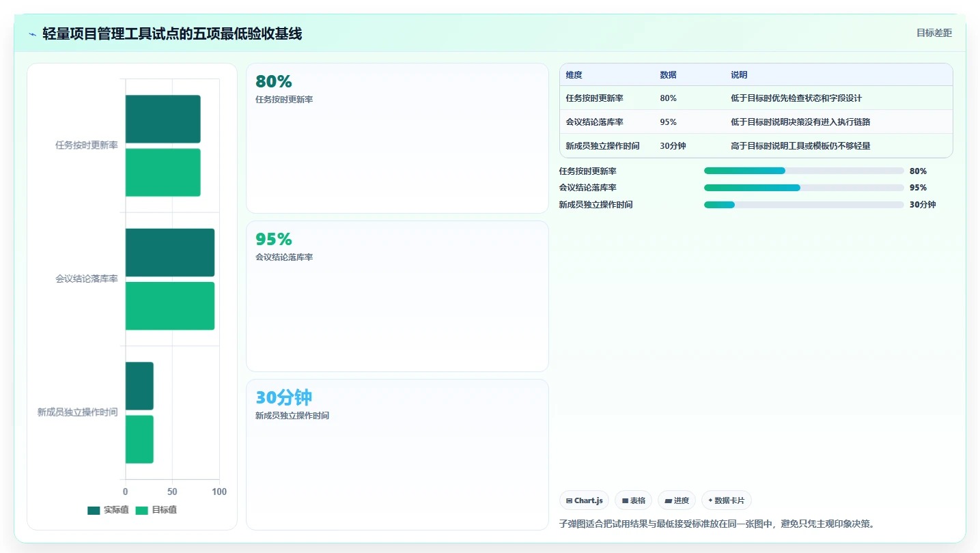The width and height of the screenshot is (980, 553).
Task: Click the 数据 table column header
Action: [x=668, y=75]
